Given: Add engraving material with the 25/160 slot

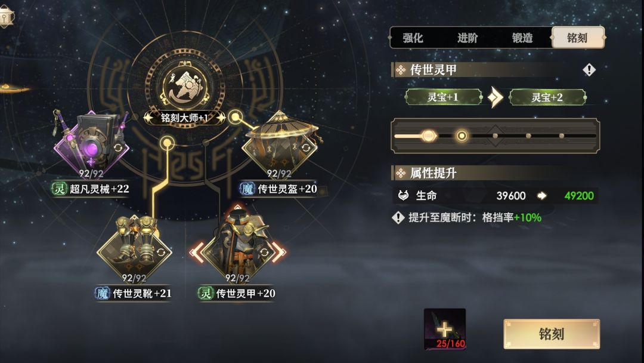Looking at the screenshot, I should tap(445, 329).
